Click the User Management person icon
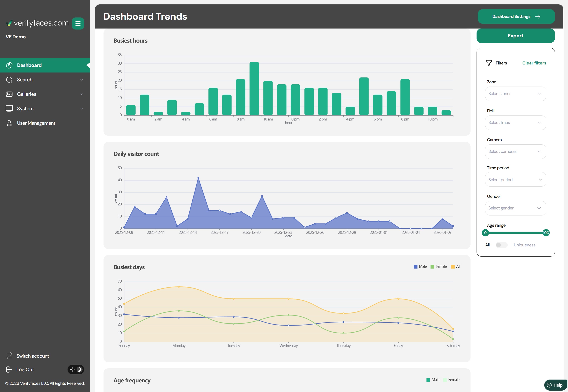This screenshot has height=392, width=568. click(x=9, y=123)
